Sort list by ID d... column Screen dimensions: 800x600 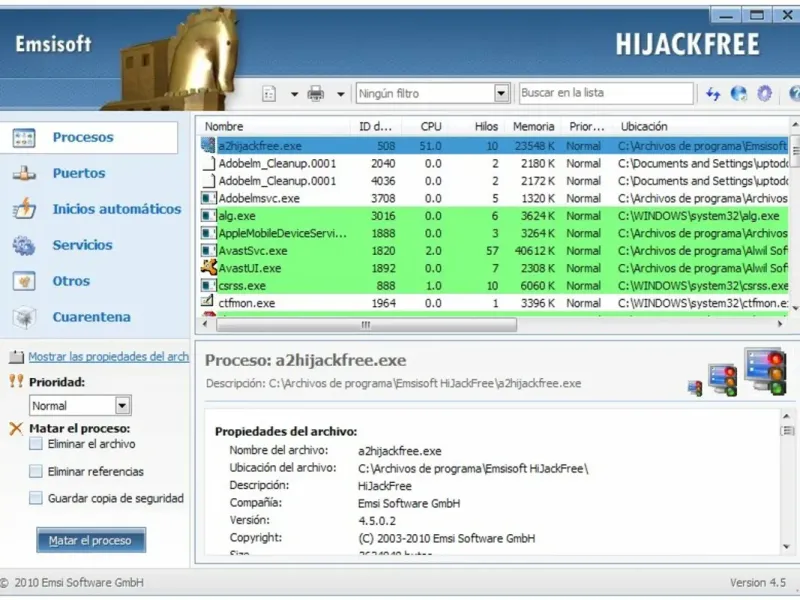click(x=376, y=127)
